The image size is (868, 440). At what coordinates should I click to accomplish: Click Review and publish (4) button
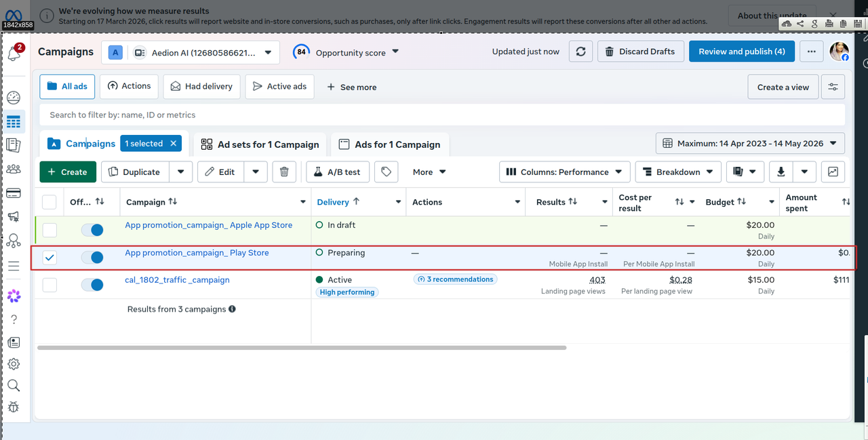(742, 52)
